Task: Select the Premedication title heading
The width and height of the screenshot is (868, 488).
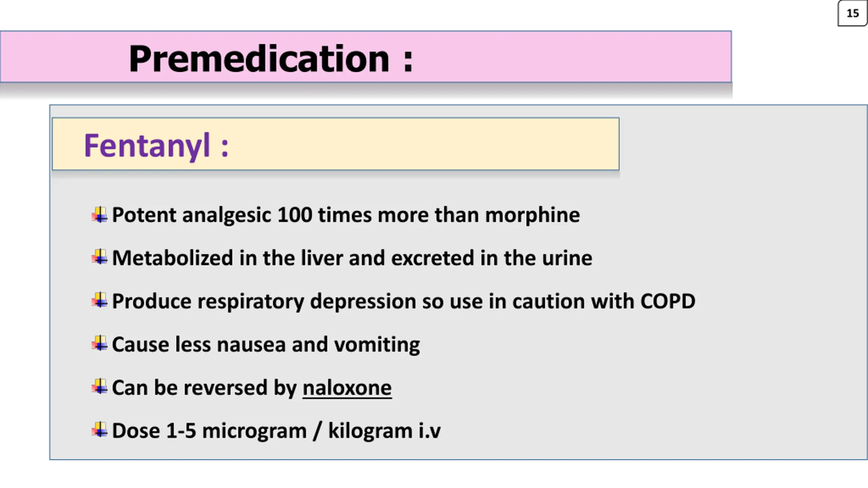Action: coord(271,59)
